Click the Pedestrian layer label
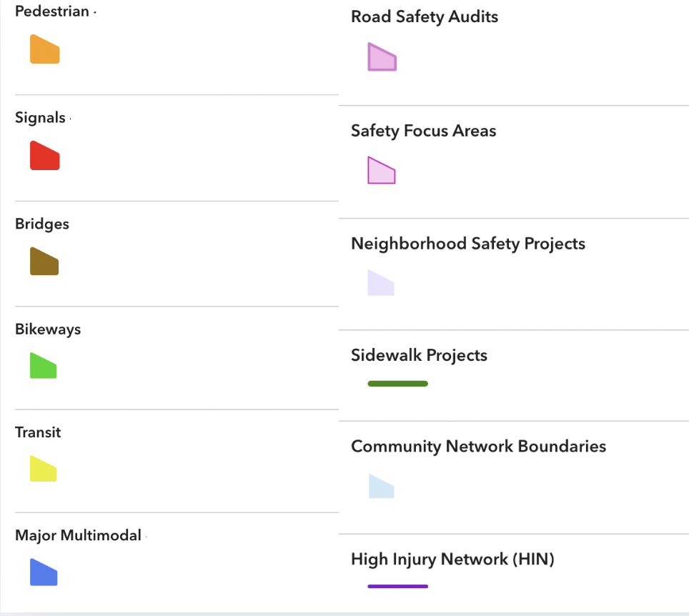This screenshot has width=689, height=616. 52,11
